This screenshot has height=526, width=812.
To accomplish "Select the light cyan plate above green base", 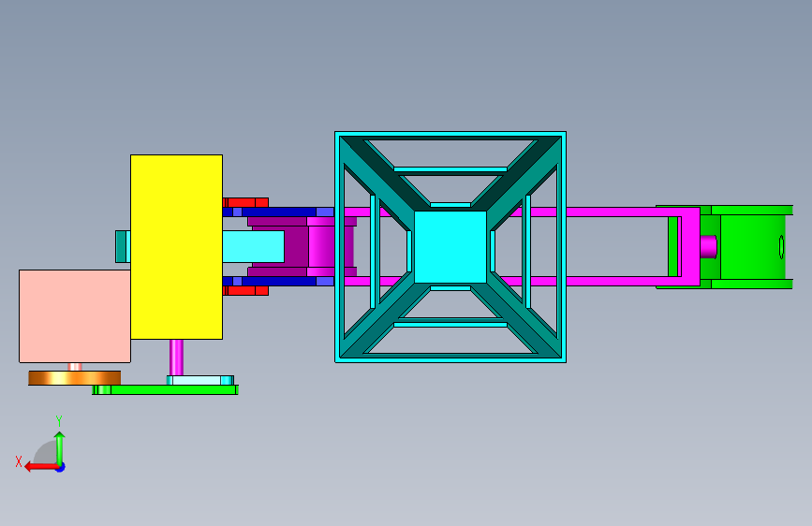I will 200,381.
